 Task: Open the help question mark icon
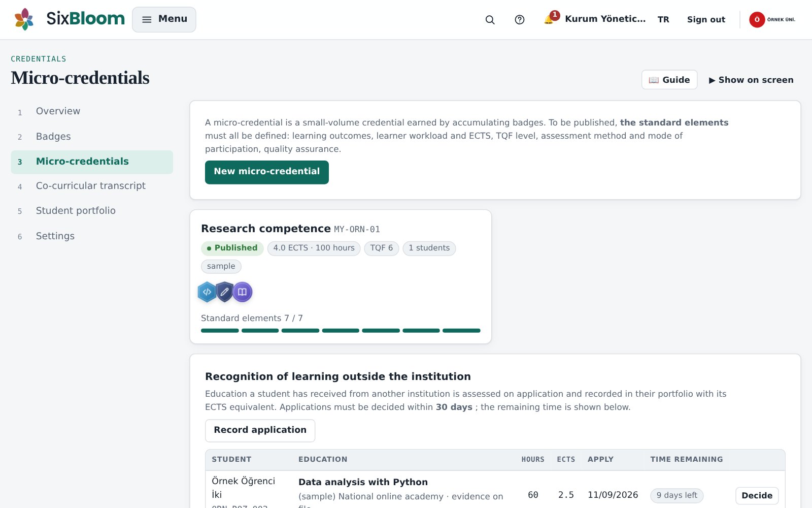[x=519, y=19]
